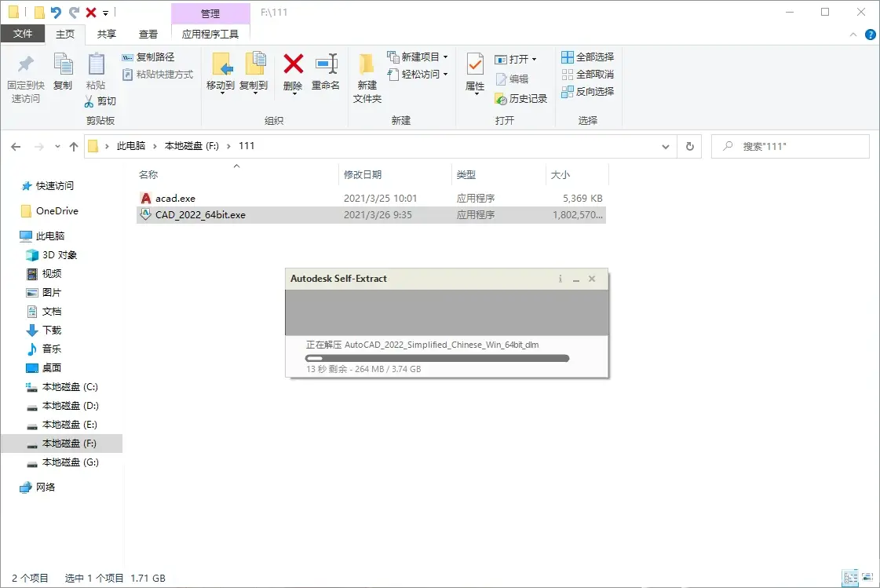Expand the Easy access dropdown
Viewport: 880px width, 588px height.
point(446,74)
